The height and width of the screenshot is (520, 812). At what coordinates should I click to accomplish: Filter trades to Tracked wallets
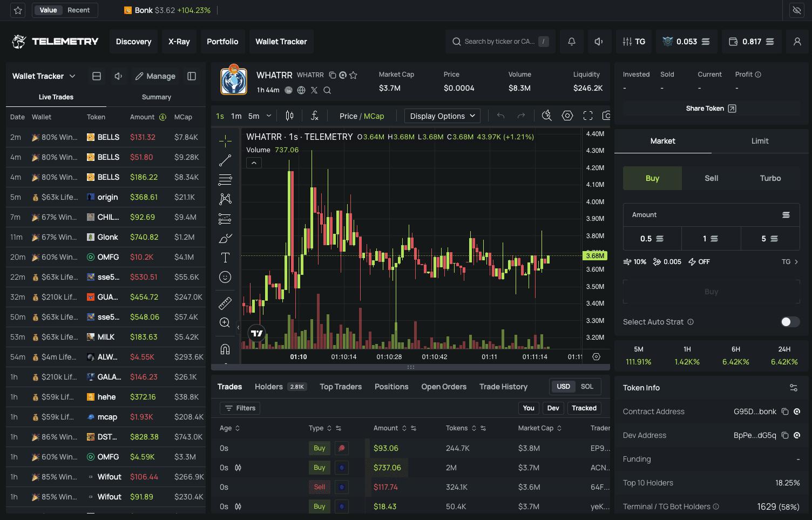click(584, 408)
